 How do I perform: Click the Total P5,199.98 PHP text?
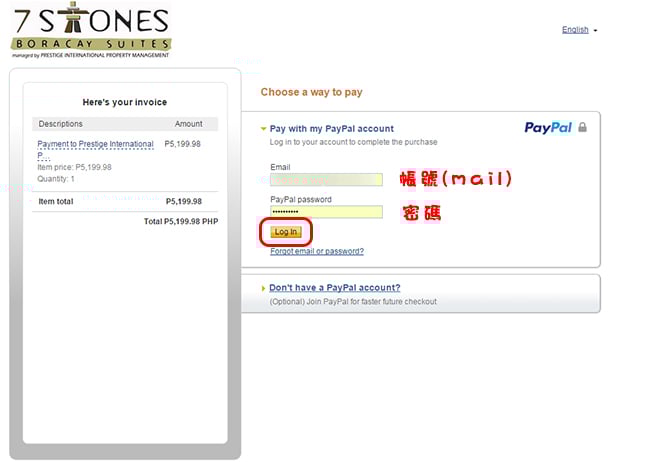[181, 221]
